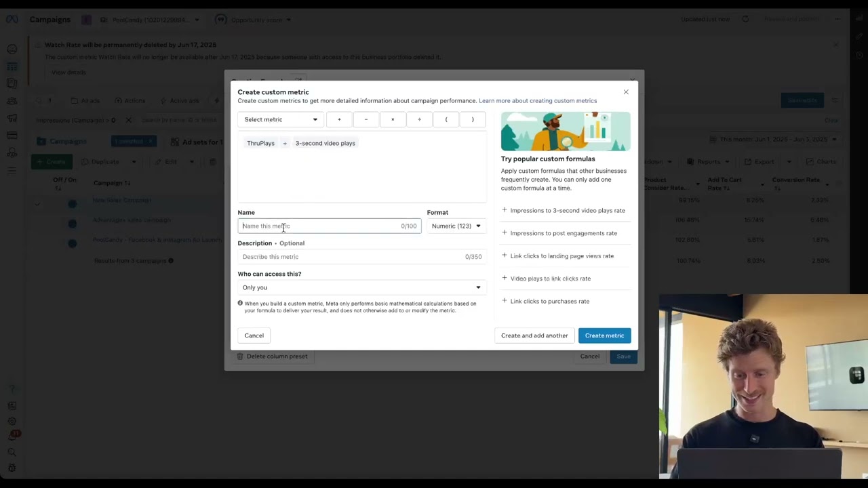Image resolution: width=868 pixels, height=488 pixels.
Task: Insert the minus operator into formula
Action: click(366, 119)
